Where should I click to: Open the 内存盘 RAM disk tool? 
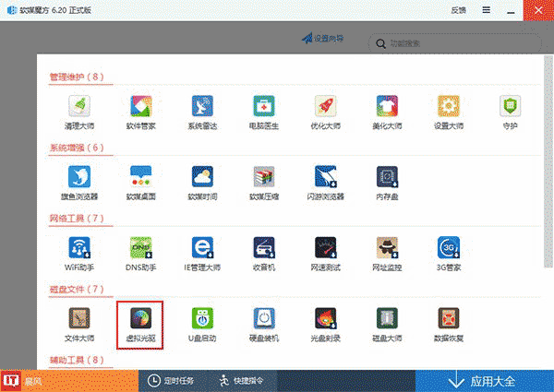coord(387,183)
